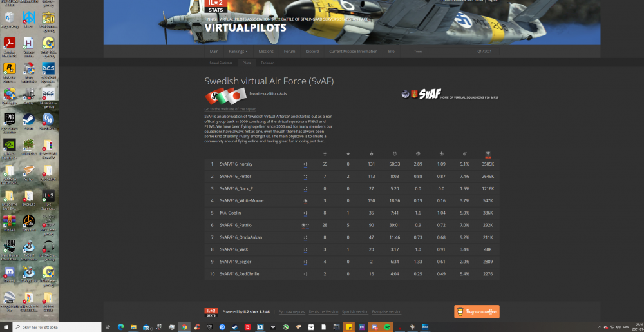Click the coalition icon in the SvAF/F16_horsky row

pos(305,164)
